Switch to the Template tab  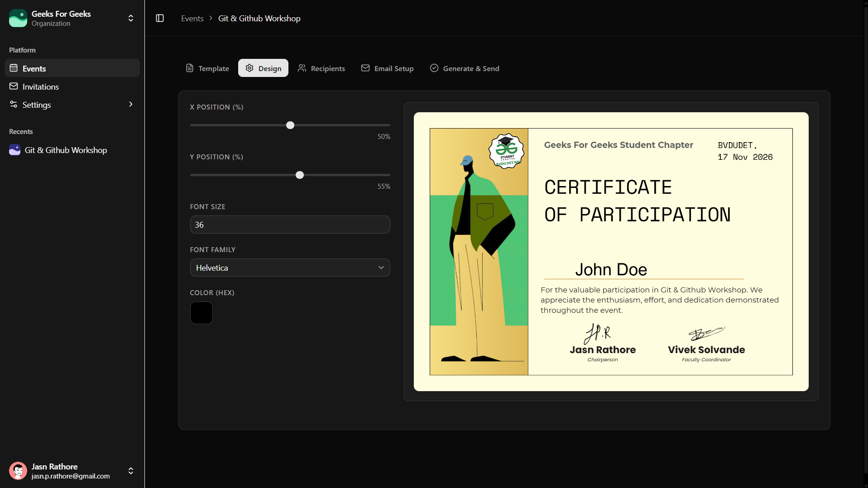click(x=207, y=68)
